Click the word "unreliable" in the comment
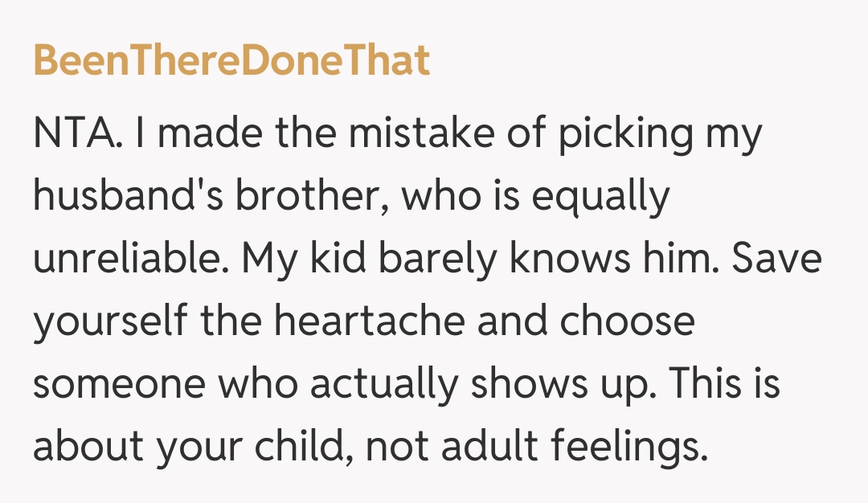 [x=129, y=260]
